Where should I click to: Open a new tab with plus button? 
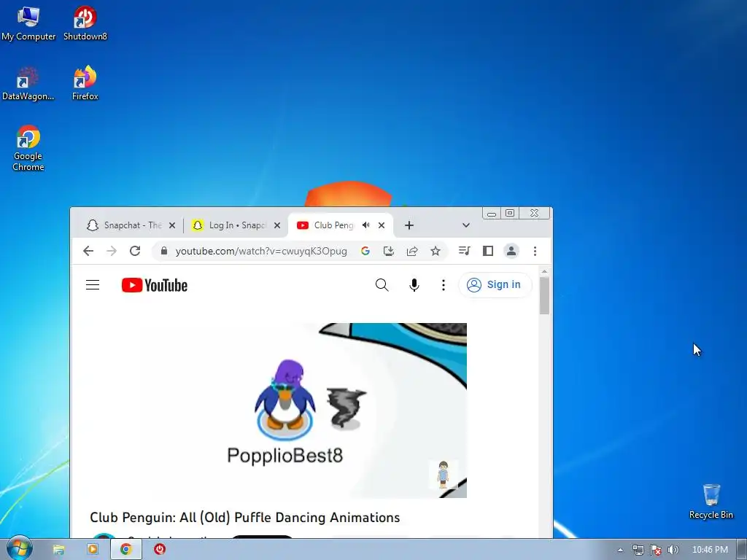(409, 225)
